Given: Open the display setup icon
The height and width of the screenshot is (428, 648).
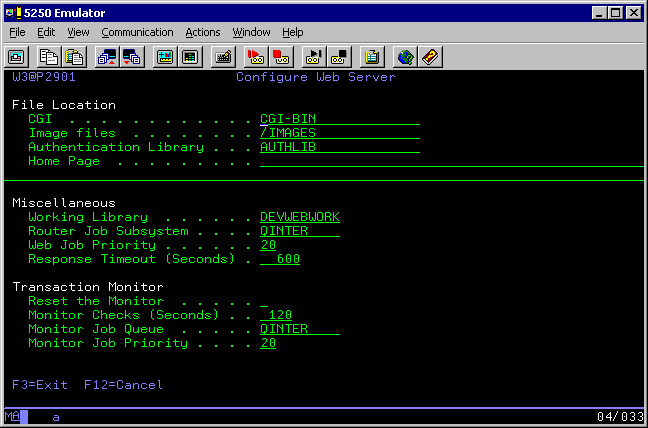Looking at the screenshot, I should (165, 57).
